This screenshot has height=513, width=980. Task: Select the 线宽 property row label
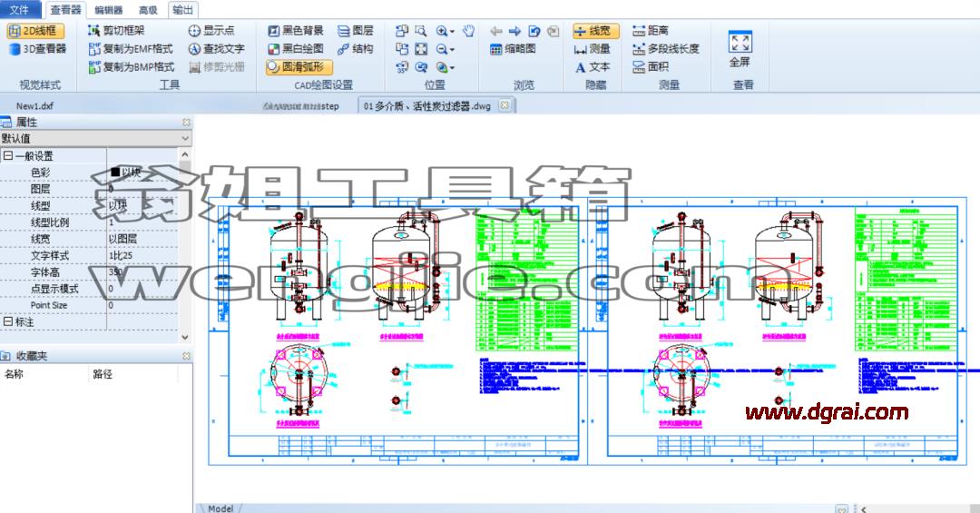(x=41, y=239)
